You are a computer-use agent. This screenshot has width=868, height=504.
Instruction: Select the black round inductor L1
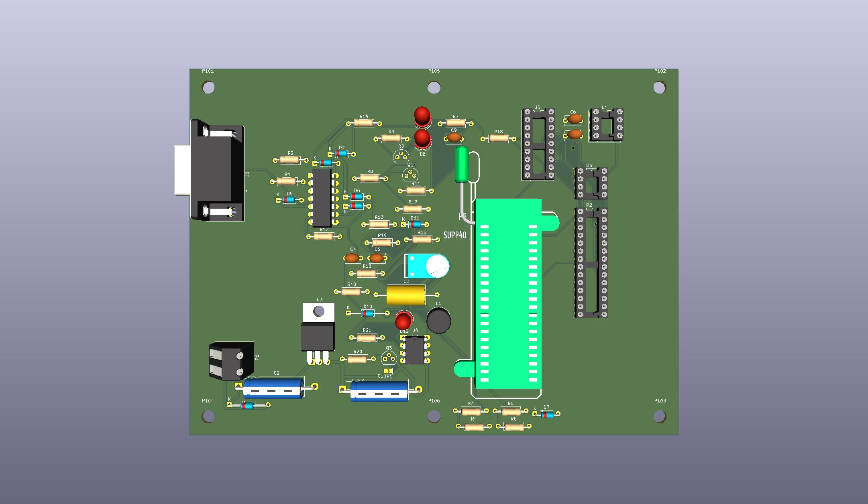pyautogui.click(x=438, y=320)
